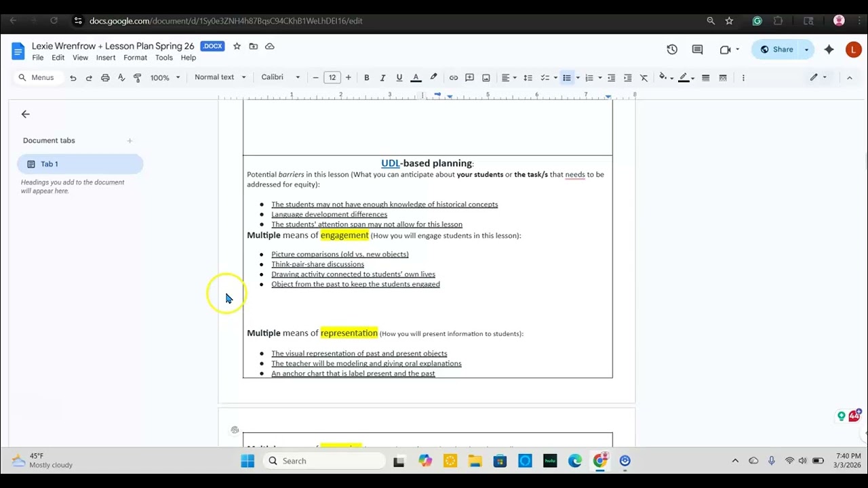Open the Share quick-actions arrow
This screenshot has width=868, height=488.
tap(807, 49)
